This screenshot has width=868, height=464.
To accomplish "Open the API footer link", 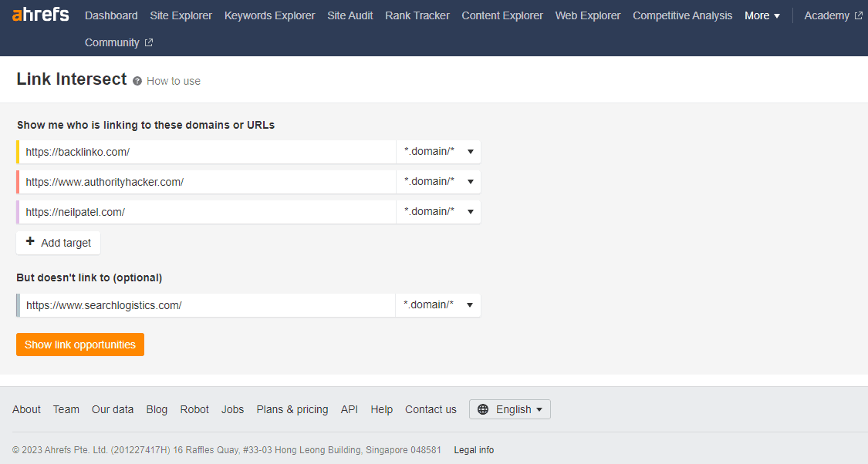I will 350,409.
